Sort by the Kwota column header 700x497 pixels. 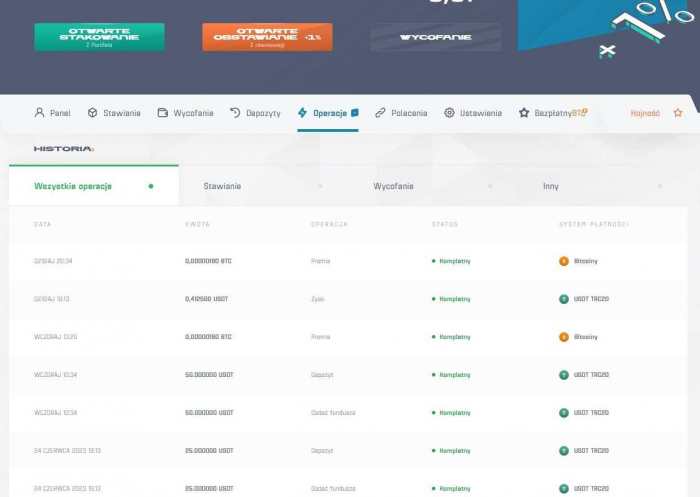pos(196,224)
